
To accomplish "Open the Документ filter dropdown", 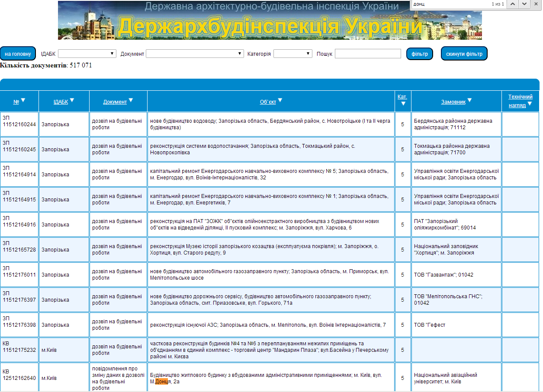I will (195, 54).
